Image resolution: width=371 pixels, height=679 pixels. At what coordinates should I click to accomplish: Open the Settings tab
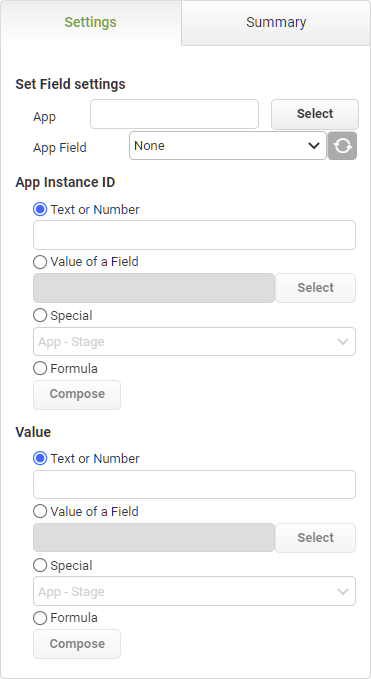click(x=90, y=23)
